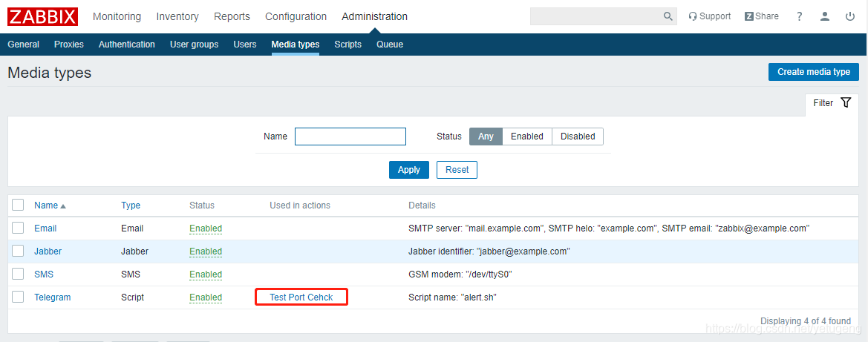Image resolution: width=868 pixels, height=342 pixels.
Task: Check the Jabber row checkbox
Action: pyautogui.click(x=18, y=251)
